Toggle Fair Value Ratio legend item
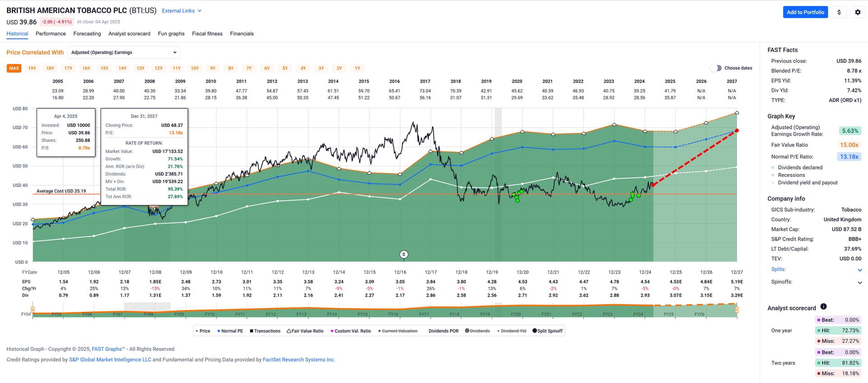The width and height of the screenshot is (868, 383). pyautogui.click(x=305, y=331)
